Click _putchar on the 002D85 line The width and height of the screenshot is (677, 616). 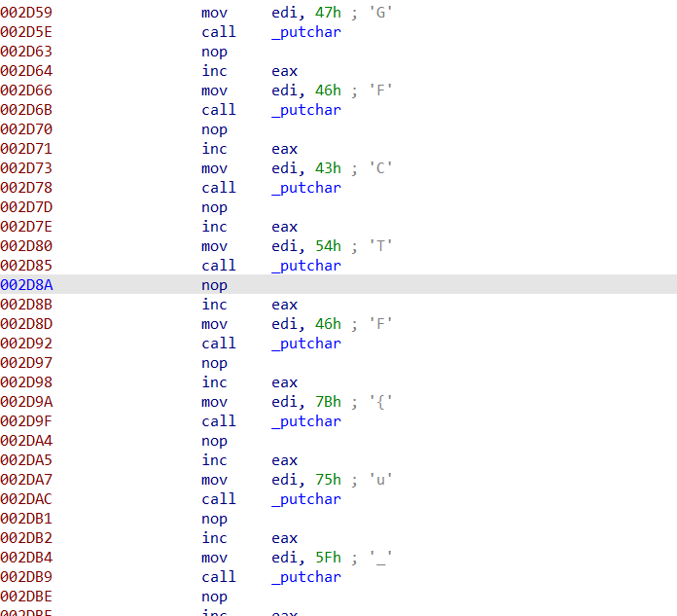(305, 266)
